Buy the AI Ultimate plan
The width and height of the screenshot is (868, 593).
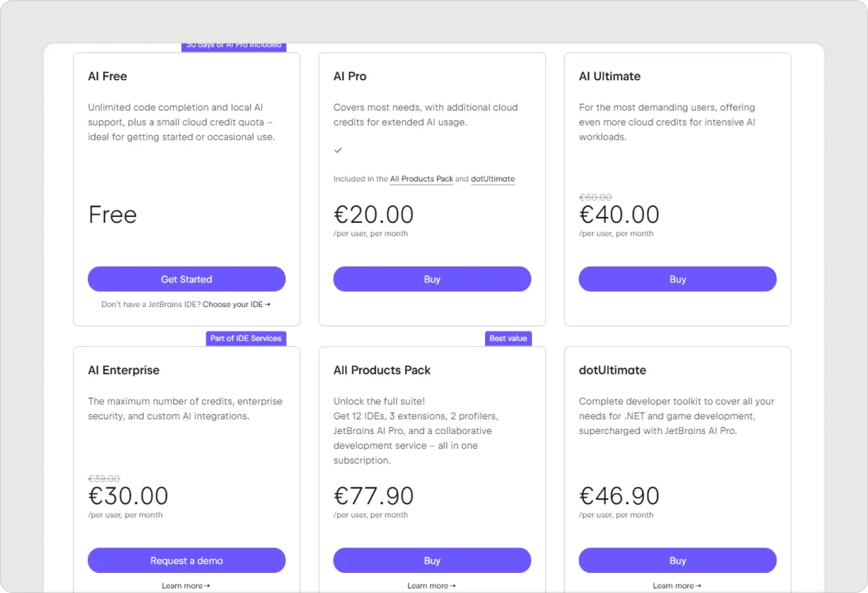pyautogui.click(x=678, y=279)
